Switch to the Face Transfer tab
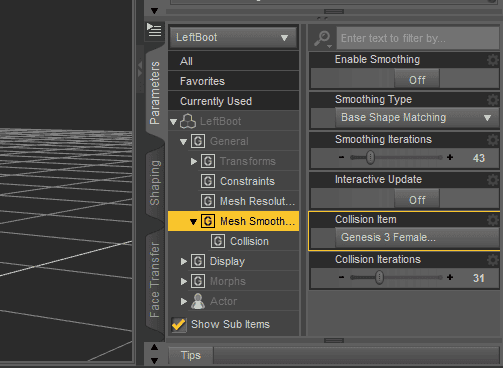This screenshot has height=368, width=503. [x=155, y=280]
